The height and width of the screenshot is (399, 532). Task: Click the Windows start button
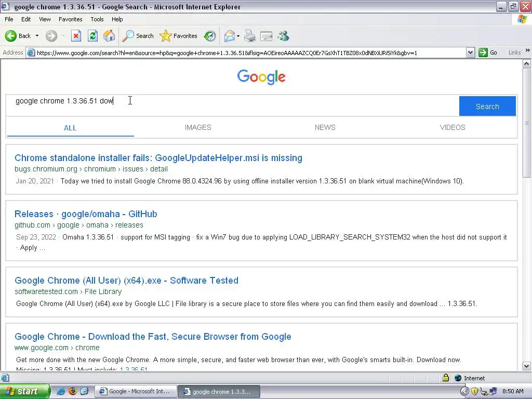[25, 391]
